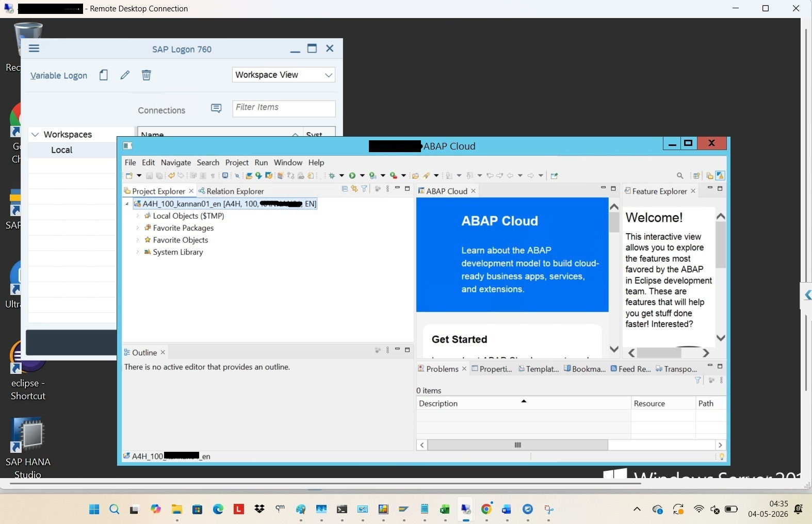
Task: Click the New wizard icon in Eclipse toolbar
Action: 129,175
